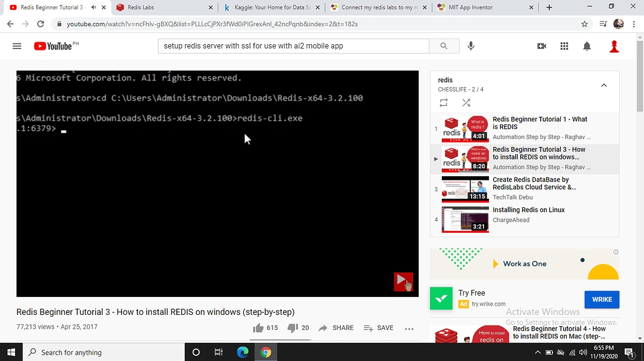The image size is (644, 361).
Task: Click the SHARE button
Action: (335, 327)
